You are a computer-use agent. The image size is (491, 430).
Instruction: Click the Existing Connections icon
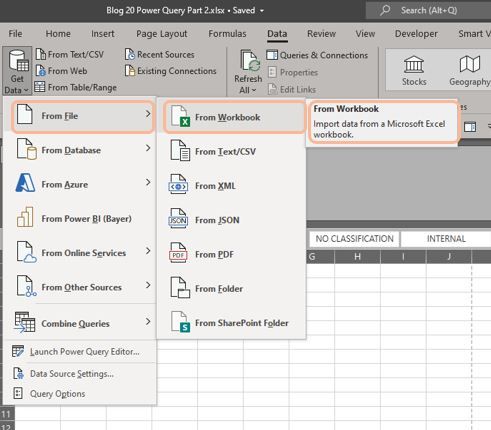click(130, 71)
